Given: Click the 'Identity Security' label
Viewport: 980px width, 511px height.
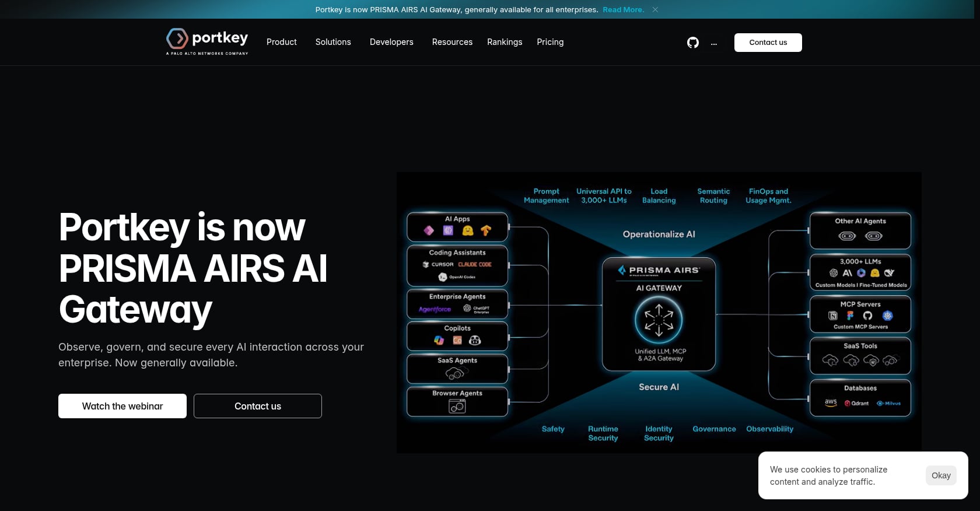Looking at the screenshot, I should [659, 433].
